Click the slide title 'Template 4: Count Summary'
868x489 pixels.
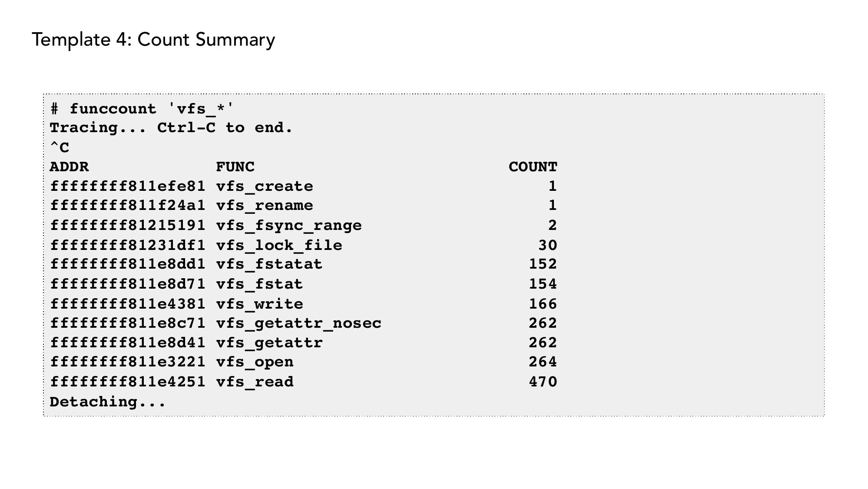click(153, 40)
